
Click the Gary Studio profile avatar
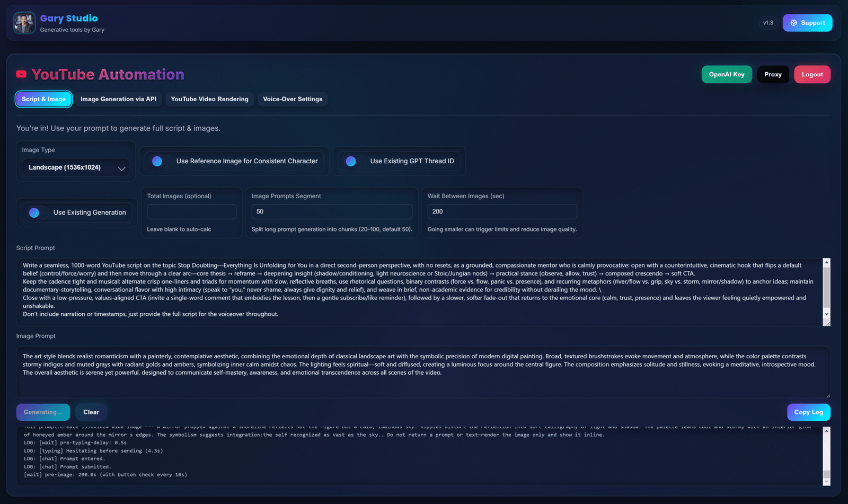coord(24,23)
